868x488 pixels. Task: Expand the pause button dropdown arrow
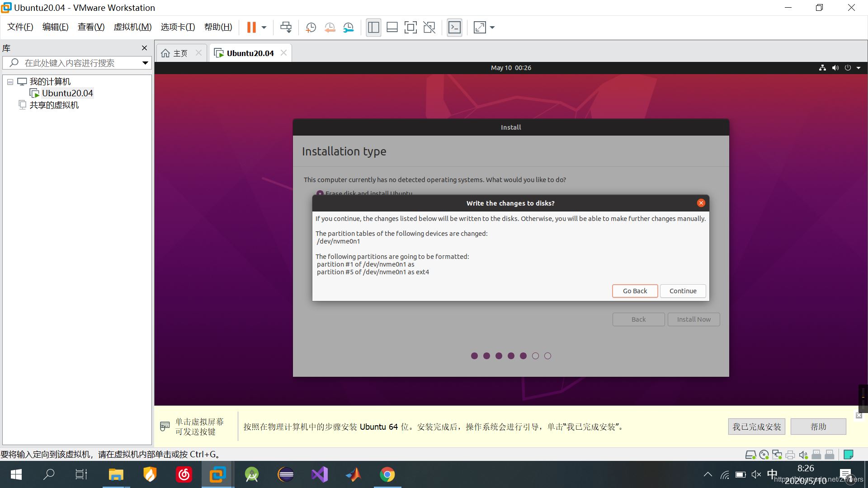pos(264,28)
